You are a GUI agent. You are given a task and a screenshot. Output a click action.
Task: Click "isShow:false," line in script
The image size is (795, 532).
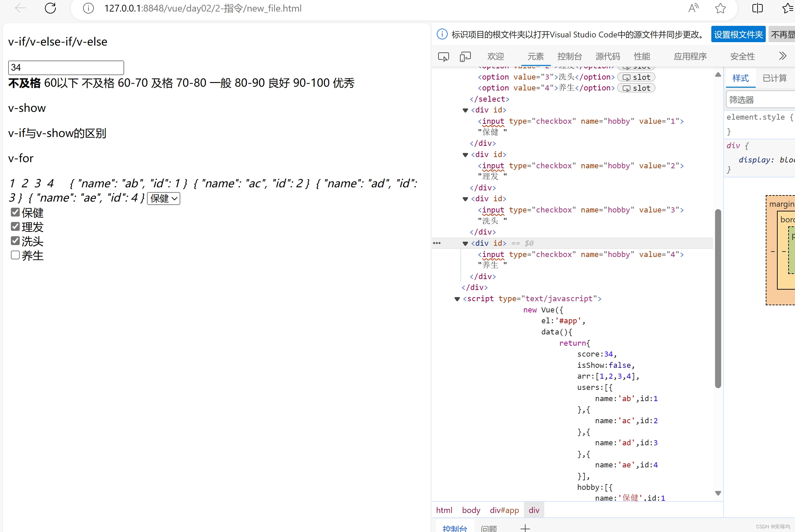[606, 365]
